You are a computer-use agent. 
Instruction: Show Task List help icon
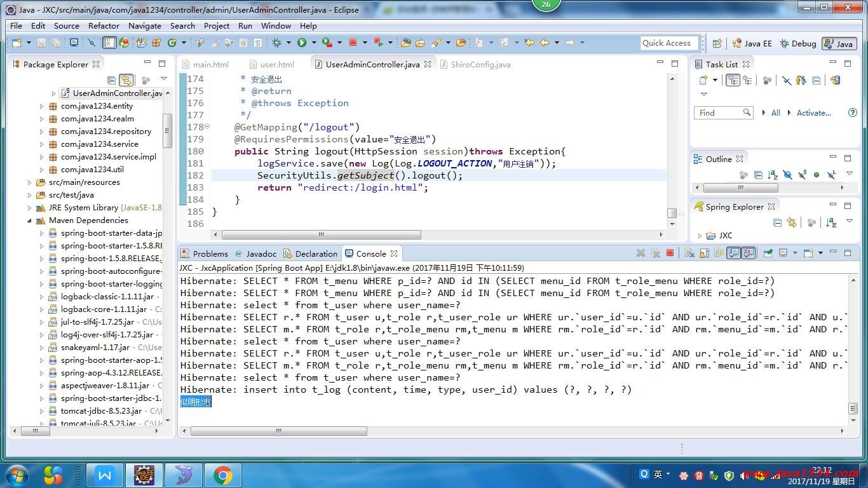(853, 112)
